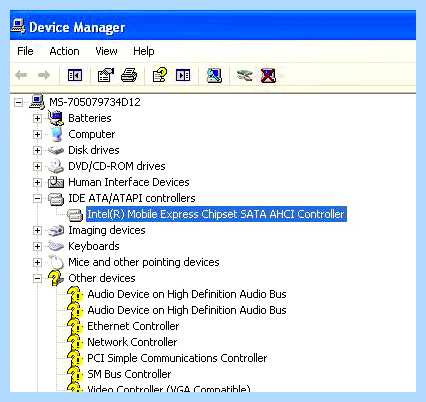426x402 pixels.
Task: Select the SM Bus Controller entry
Action: click(129, 374)
